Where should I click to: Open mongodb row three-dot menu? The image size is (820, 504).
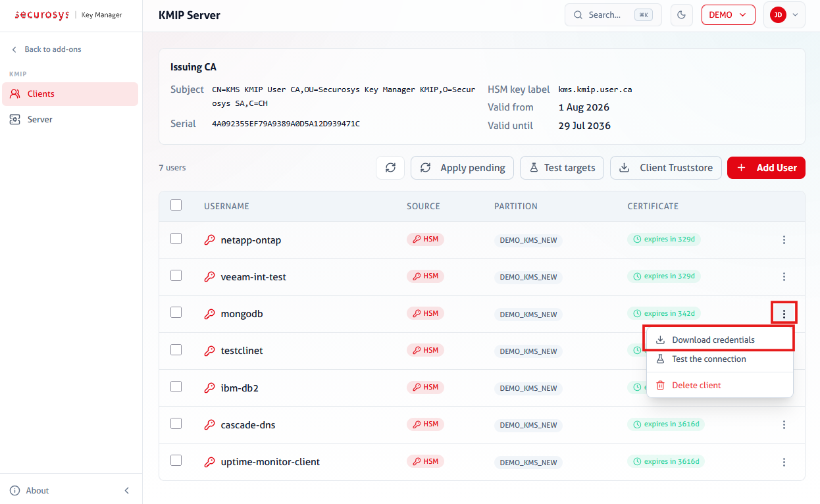tap(784, 314)
